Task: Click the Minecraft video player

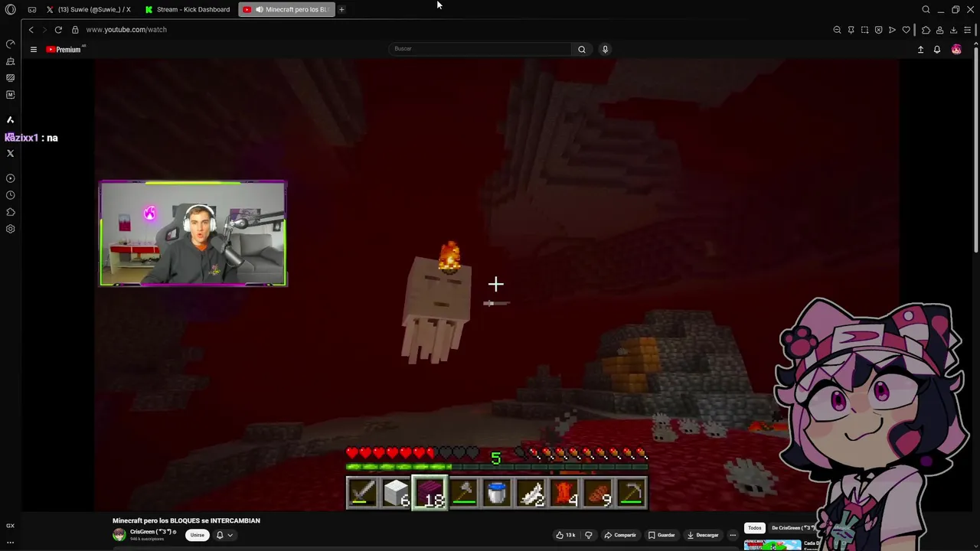Action: point(497,284)
